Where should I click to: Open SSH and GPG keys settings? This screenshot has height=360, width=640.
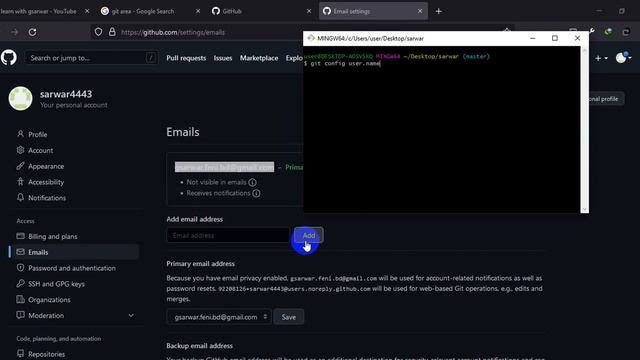click(x=56, y=284)
